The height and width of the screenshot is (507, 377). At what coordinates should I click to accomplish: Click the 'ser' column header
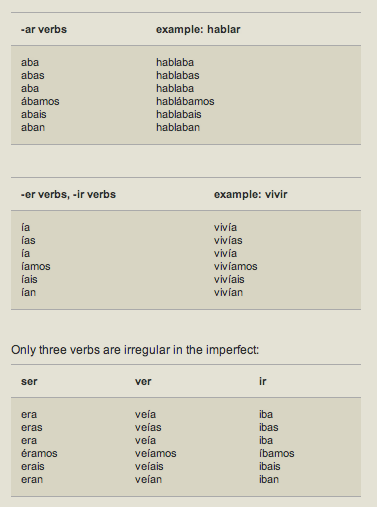29,381
